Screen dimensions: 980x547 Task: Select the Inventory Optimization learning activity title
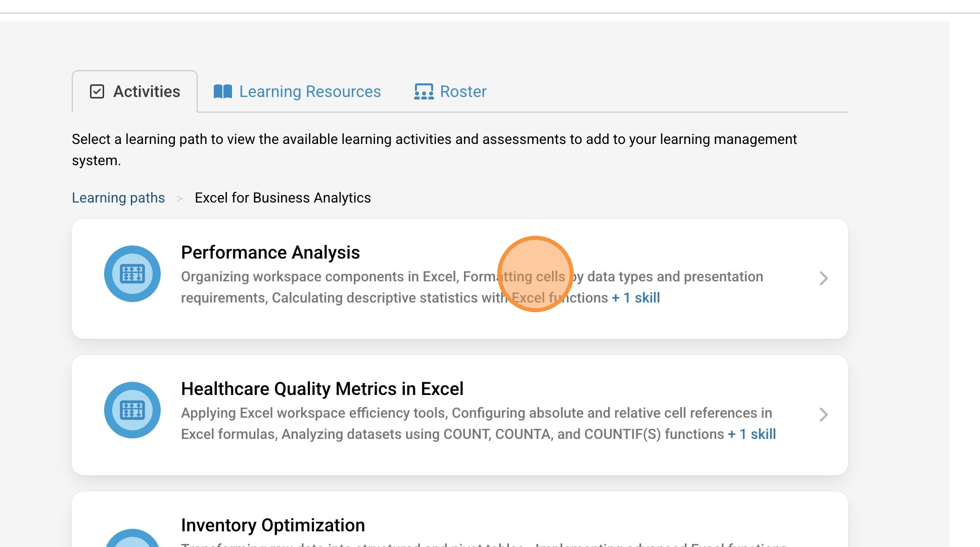coord(273,525)
